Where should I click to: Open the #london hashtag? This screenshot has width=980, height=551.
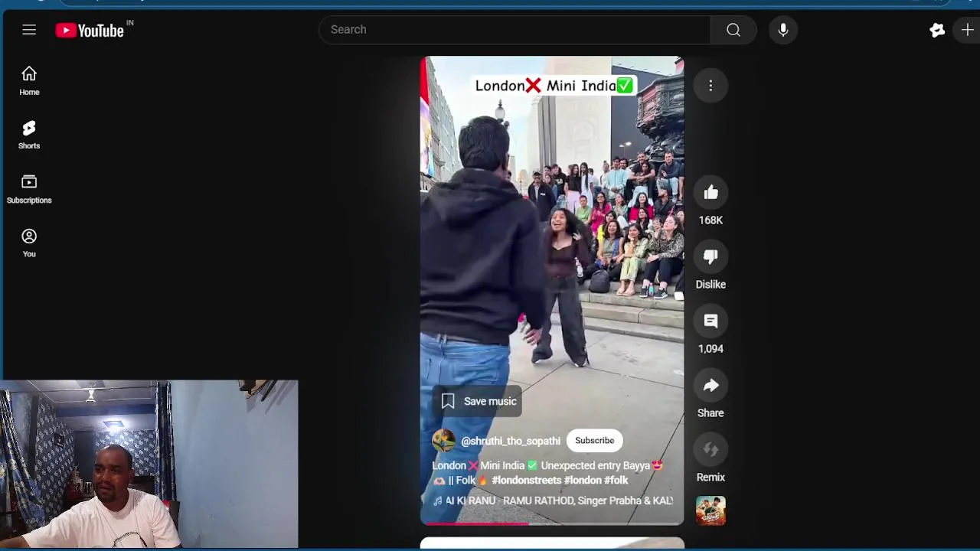click(583, 481)
